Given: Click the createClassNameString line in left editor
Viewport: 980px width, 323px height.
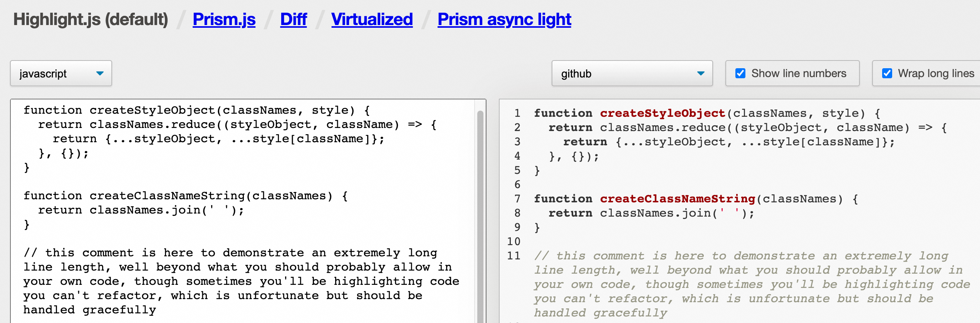Looking at the screenshot, I should coord(185,196).
